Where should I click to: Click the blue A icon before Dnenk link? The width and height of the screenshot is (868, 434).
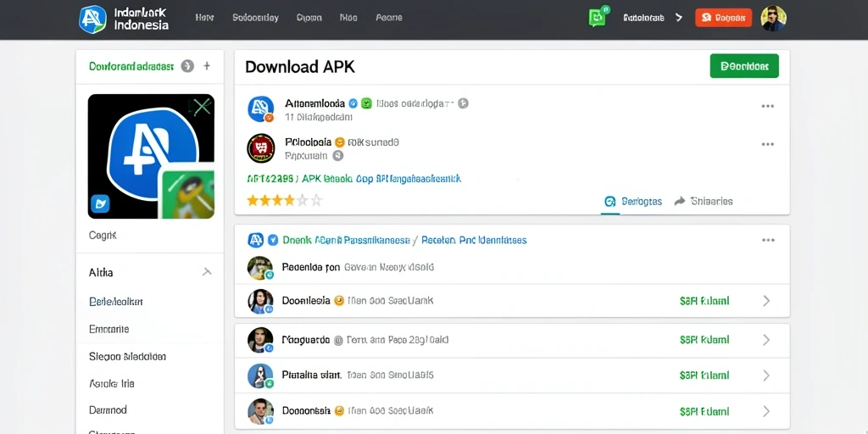[255, 240]
